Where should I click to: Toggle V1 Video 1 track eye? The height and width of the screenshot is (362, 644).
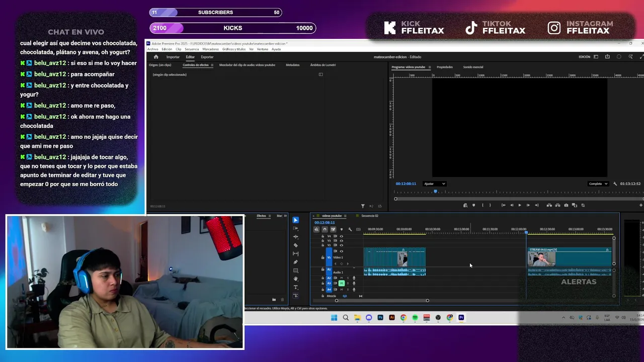pyautogui.click(x=341, y=251)
